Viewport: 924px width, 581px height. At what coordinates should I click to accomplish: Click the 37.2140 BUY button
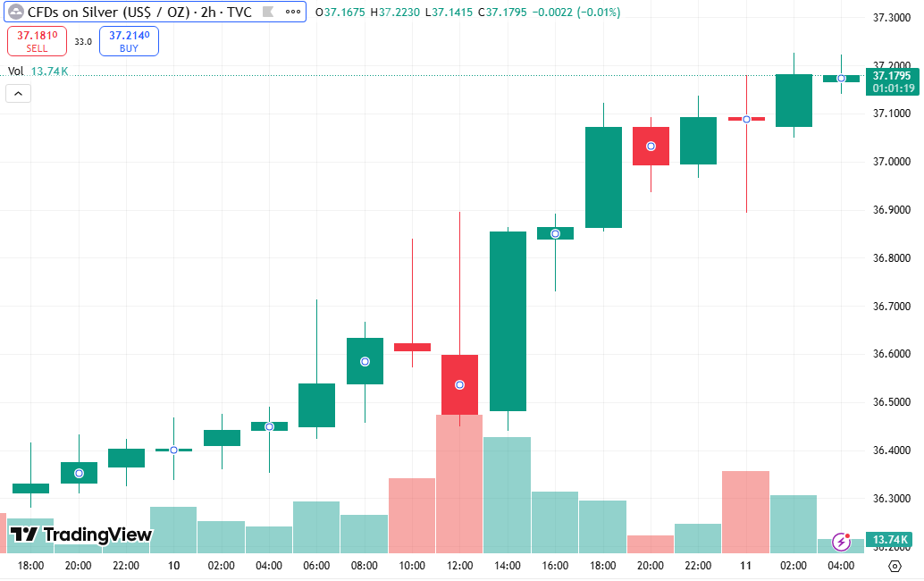[x=129, y=41]
